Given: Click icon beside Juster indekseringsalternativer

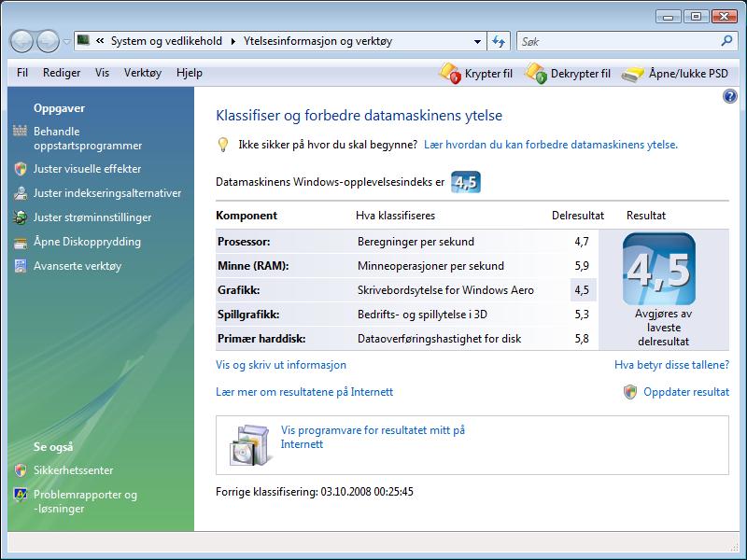Looking at the screenshot, I should tap(20, 193).
